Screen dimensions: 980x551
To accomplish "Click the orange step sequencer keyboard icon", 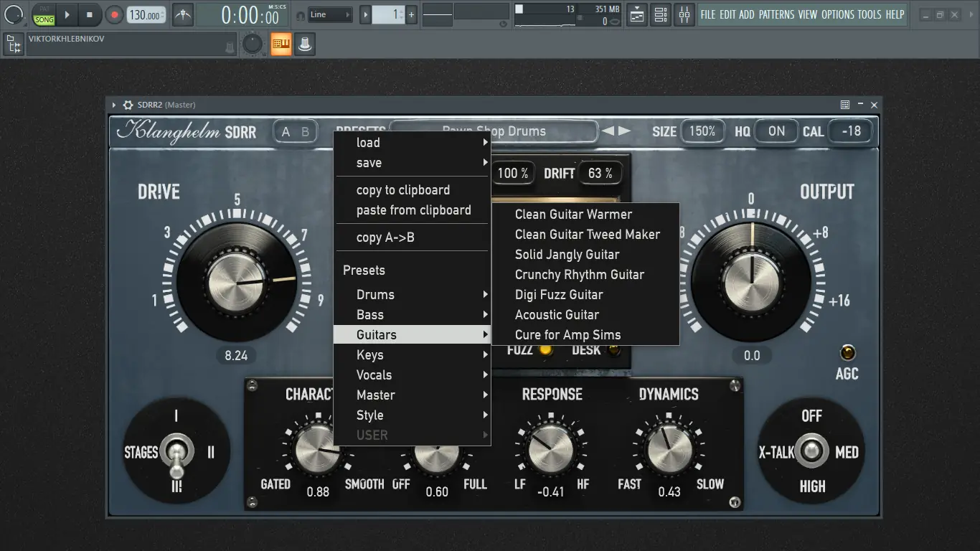I will pos(281,44).
